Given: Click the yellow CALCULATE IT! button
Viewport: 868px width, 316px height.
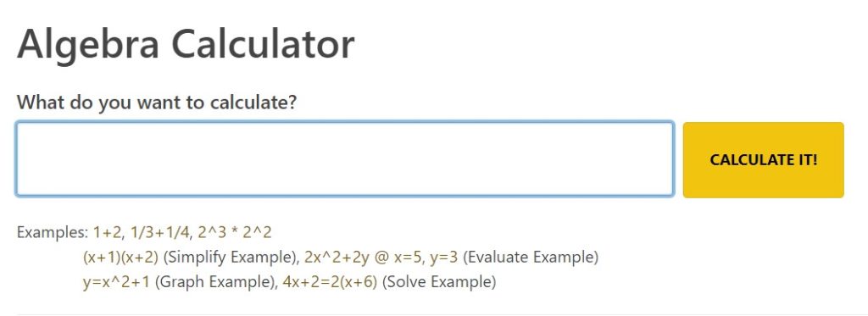Looking at the screenshot, I should [764, 160].
